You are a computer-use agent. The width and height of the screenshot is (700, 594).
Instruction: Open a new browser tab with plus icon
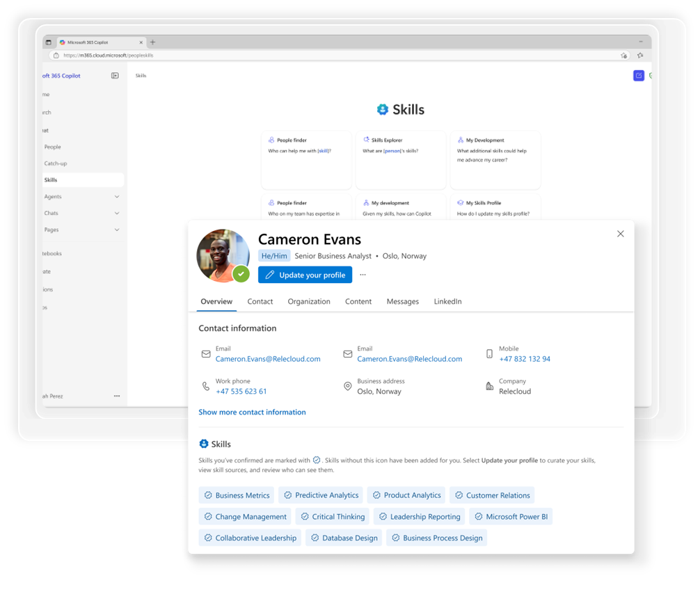(x=152, y=42)
